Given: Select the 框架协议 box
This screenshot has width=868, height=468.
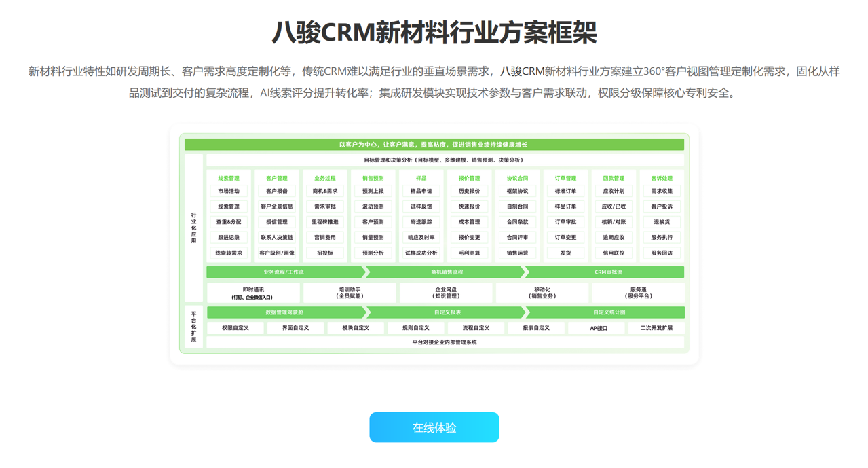Looking at the screenshot, I should coord(517,192).
